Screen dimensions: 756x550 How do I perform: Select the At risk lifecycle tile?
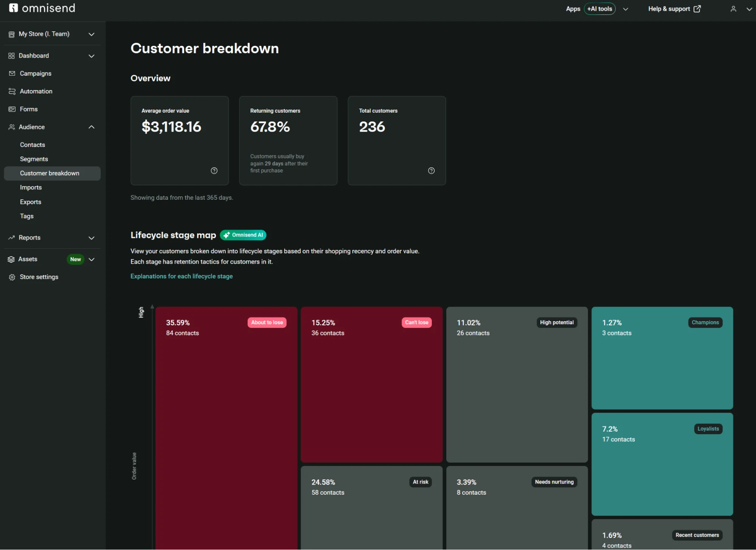click(x=371, y=508)
